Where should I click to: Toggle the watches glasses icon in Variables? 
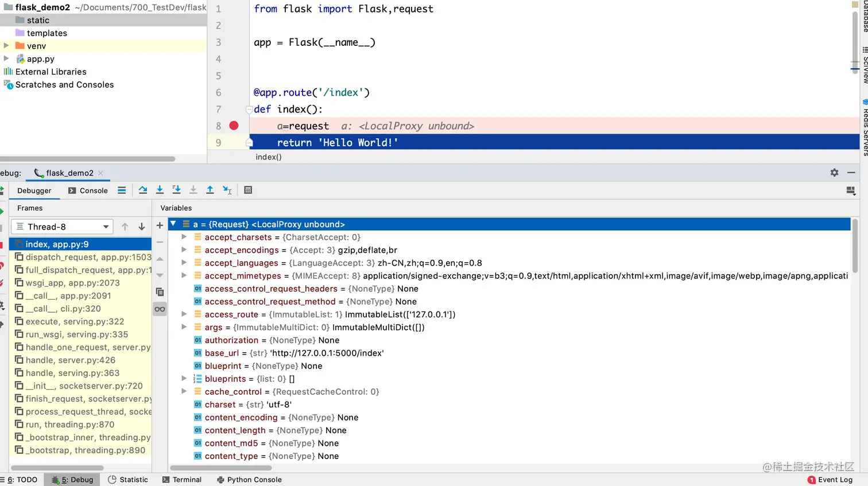[160, 309]
